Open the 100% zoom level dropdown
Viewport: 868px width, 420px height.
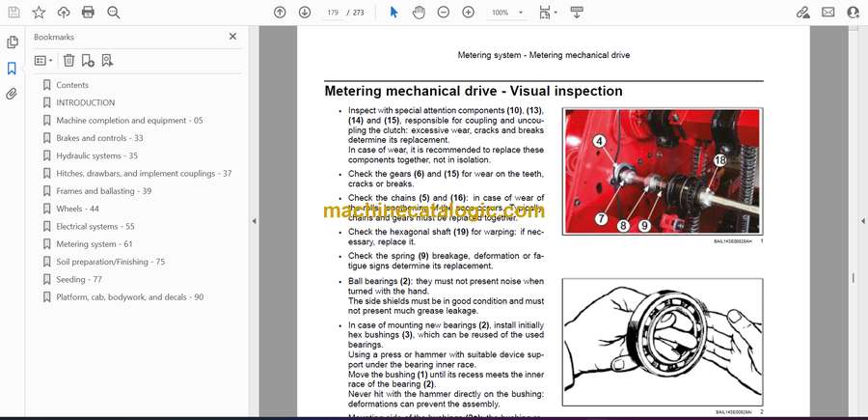click(507, 13)
